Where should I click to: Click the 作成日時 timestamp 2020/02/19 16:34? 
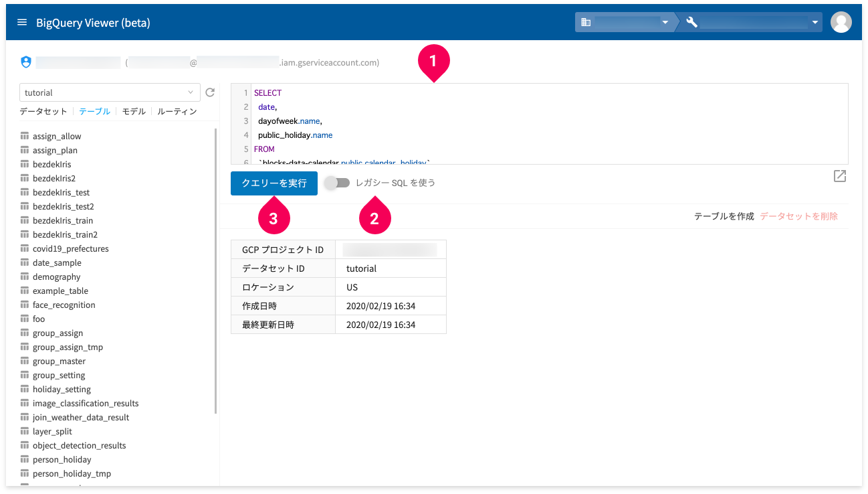tap(381, 306)
